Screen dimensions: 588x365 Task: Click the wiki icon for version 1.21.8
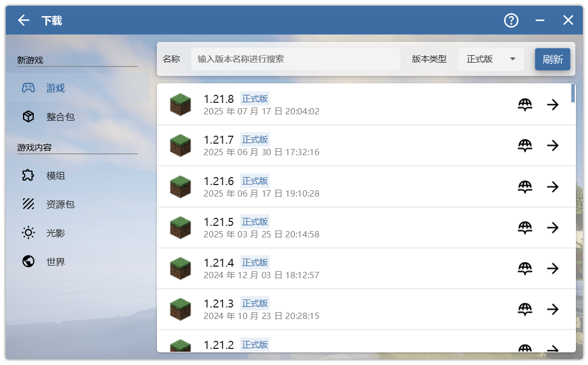pos(525,105)
